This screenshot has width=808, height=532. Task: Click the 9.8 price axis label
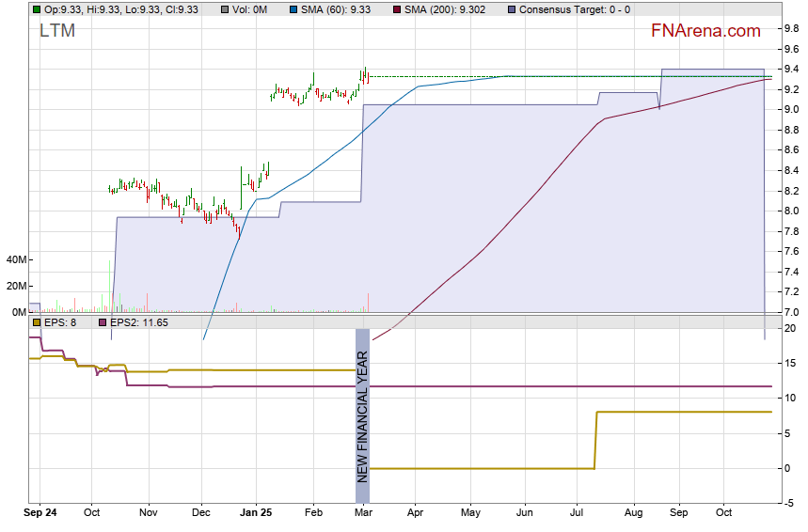click(792, 28)
